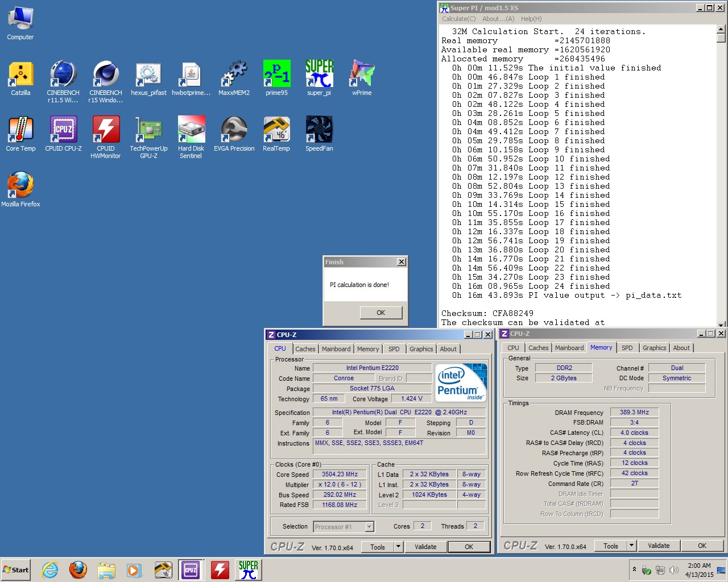Click the Core Speed value 3504.23 MHz

(x=340, y=474)
